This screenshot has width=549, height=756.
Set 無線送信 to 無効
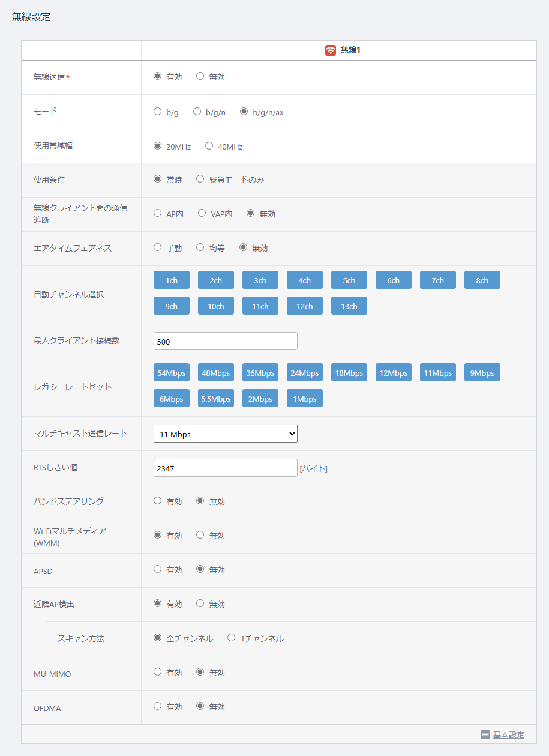pyautogui.click(x=200, y=76)
